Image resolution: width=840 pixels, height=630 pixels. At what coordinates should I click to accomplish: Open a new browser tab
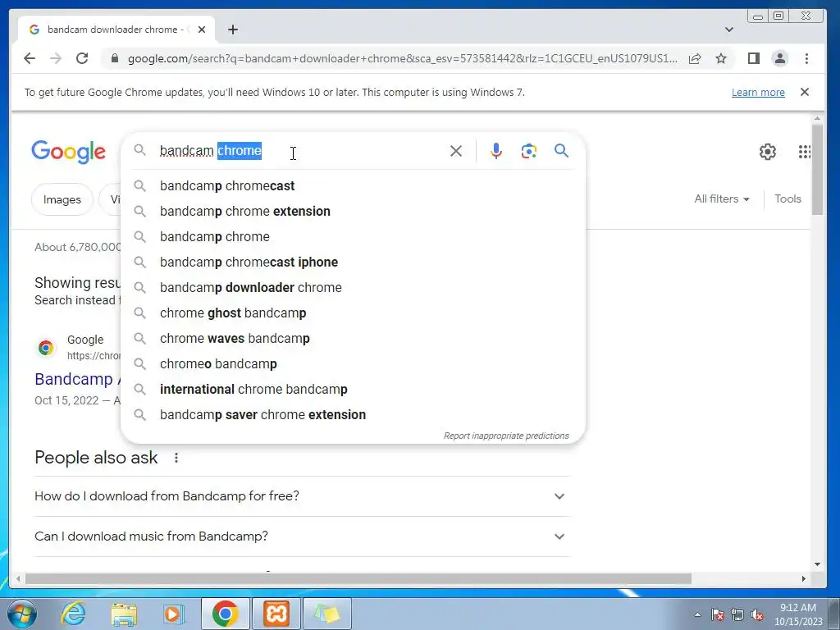click(x=232, y=30)
